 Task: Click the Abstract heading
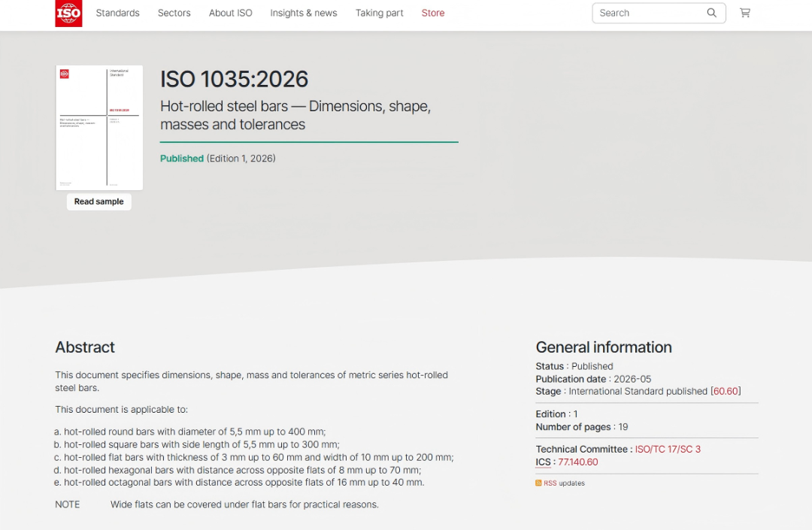pos(85,347)
